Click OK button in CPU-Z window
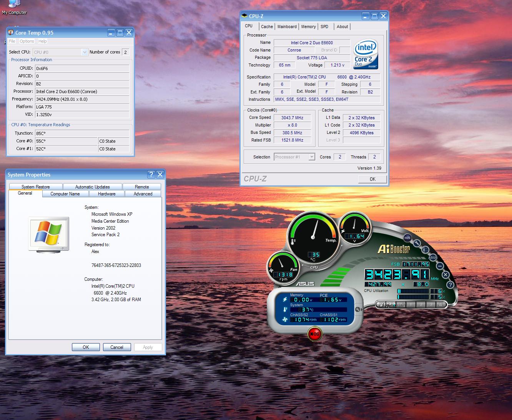 tap(372, 179)
